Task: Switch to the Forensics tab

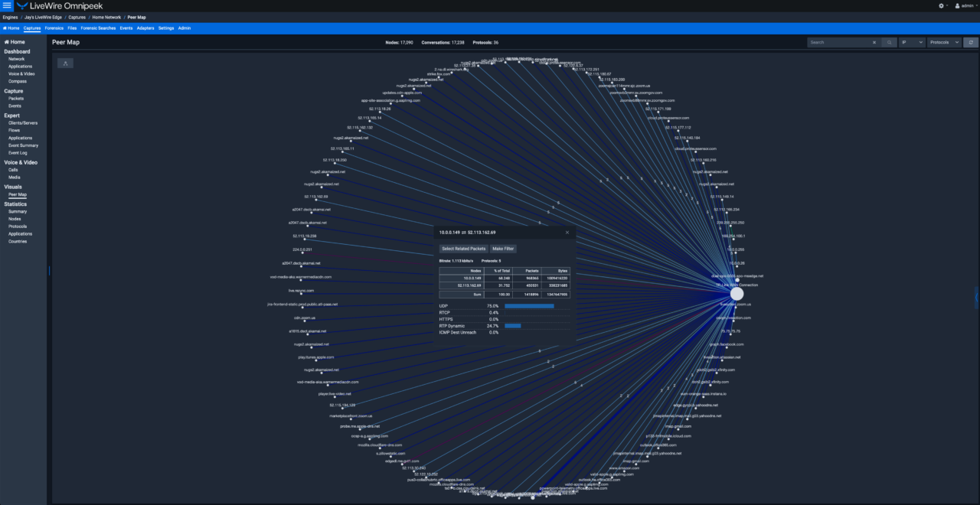Action: click(54, 28)
